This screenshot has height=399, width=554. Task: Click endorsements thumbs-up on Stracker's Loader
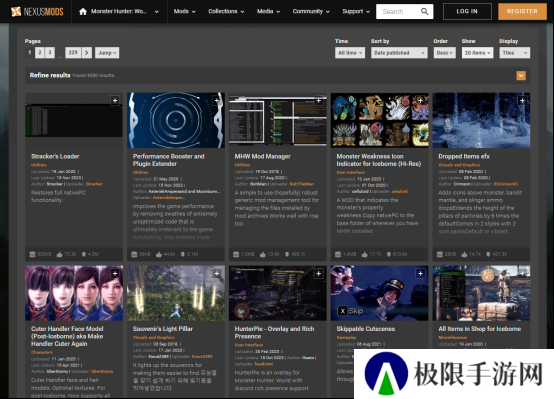point(59,254)
